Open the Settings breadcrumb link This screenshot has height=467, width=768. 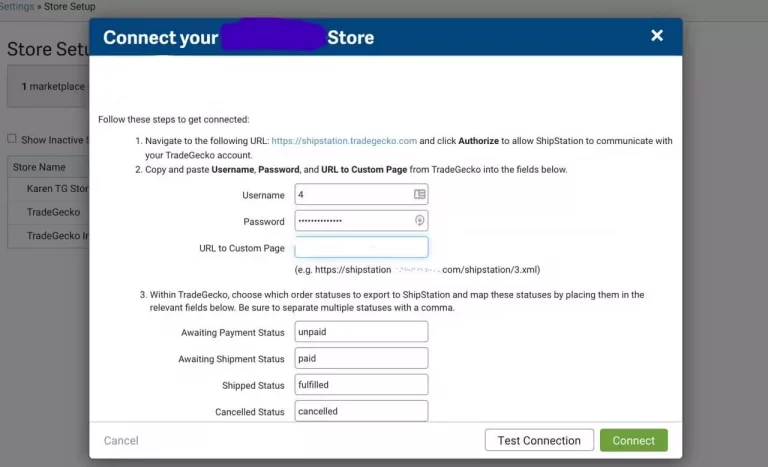pyautogui.click(x=17, y=6)
